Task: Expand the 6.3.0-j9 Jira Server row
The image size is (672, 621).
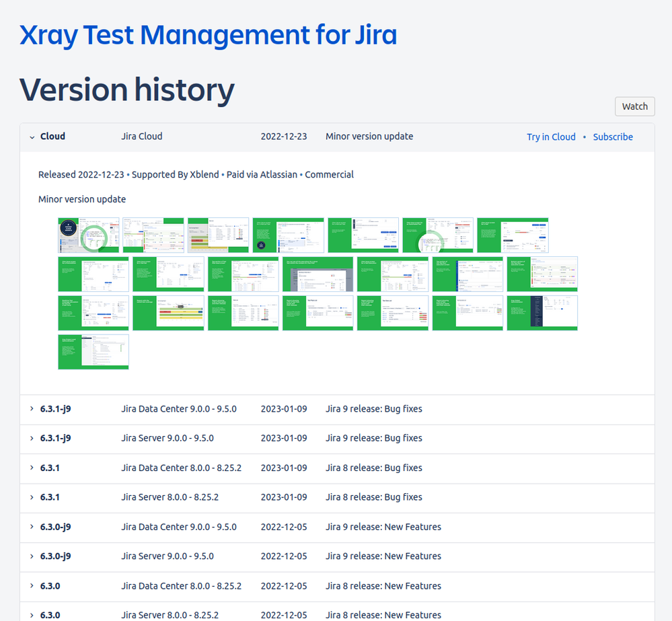Action: [x=32, y=556]
